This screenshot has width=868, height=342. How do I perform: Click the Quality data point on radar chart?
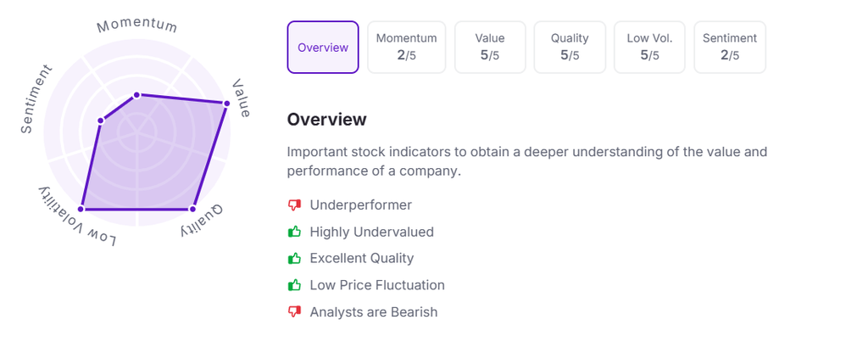pos(192,208)
